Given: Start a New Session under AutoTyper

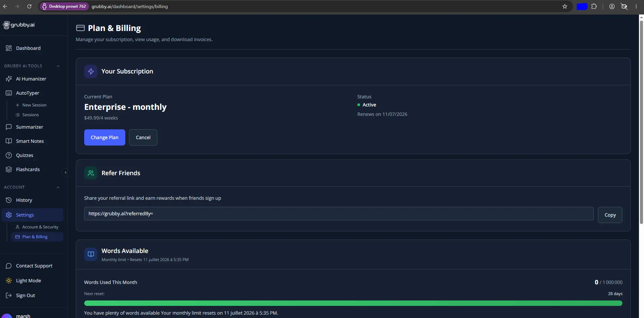Looking at the screenshot, I should pos(31,105).
